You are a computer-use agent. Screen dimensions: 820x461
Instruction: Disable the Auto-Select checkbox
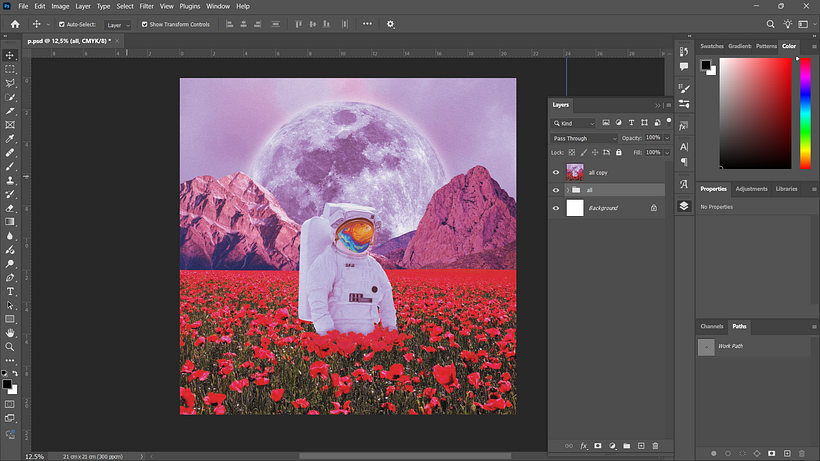(62, 24)
